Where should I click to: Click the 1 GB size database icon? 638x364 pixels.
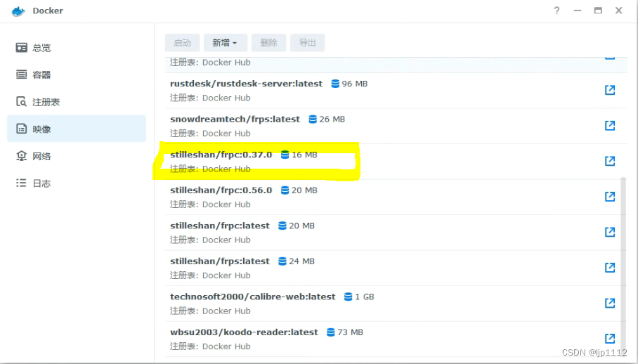(349, 297)
